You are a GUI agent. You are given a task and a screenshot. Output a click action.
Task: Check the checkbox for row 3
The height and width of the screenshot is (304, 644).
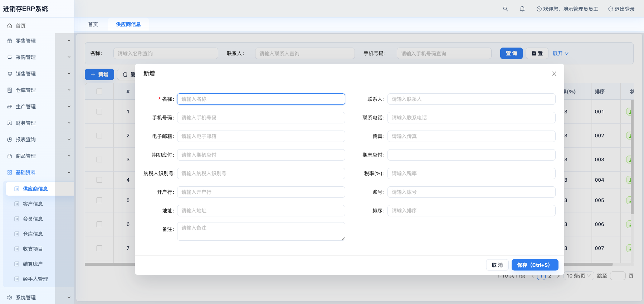click(x=99, y=160)
